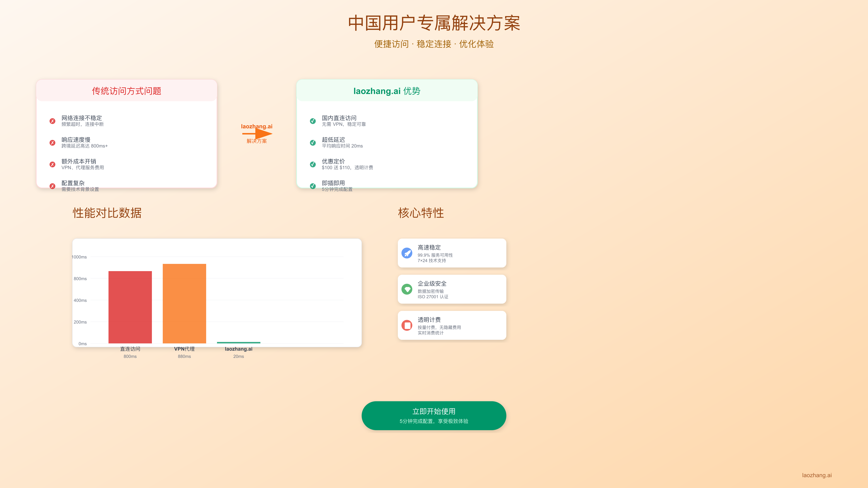Click the 解决方案 label under the arrow
Image resolution: width=868 pixels, height=488 pixels.
pos(257,141)
